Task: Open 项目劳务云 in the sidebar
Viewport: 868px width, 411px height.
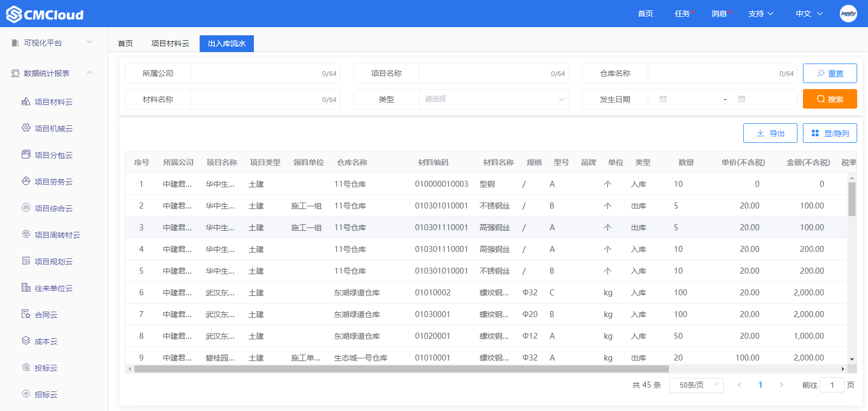Action: pos(54,182)
